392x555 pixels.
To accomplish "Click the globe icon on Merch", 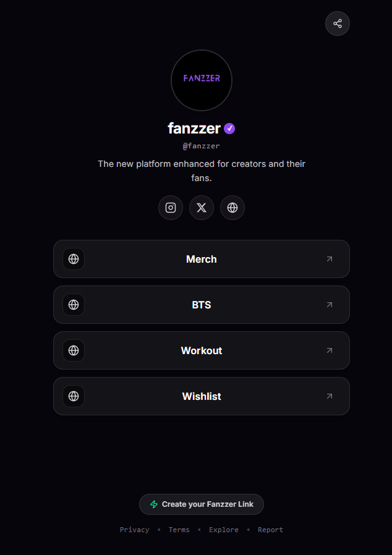I will tap(74, 259).
